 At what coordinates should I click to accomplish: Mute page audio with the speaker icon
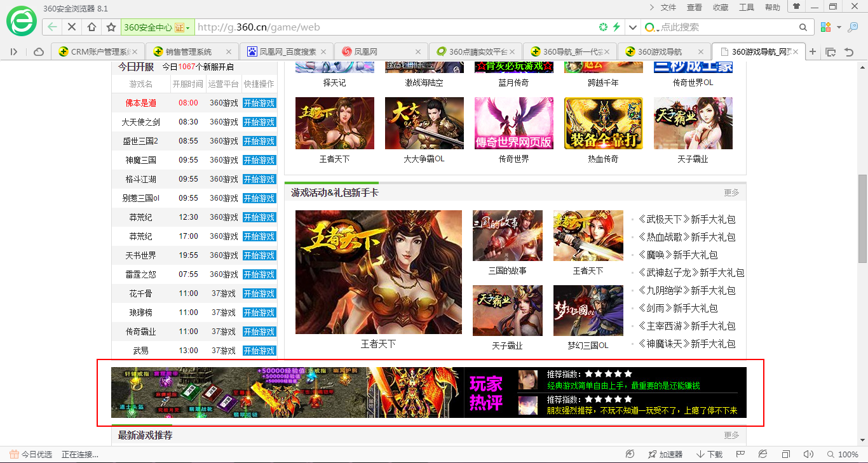(808, 454)
